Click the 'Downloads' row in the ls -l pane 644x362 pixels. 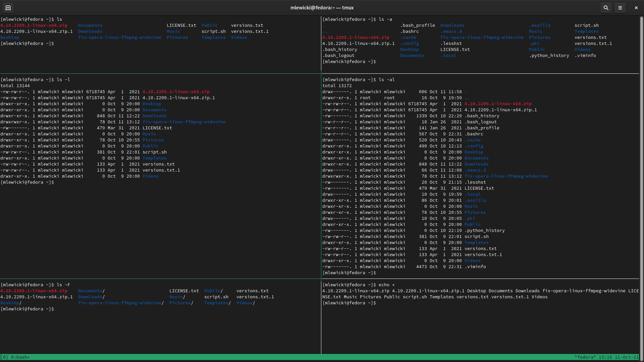pyautogui.click(x=84, y=116)
